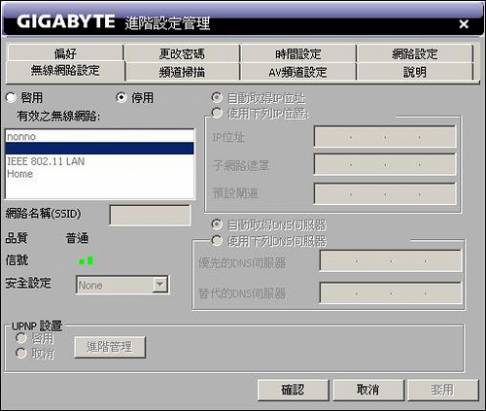Select the nonno wireless network
The image size is (486, 411).
coord(99,136)
